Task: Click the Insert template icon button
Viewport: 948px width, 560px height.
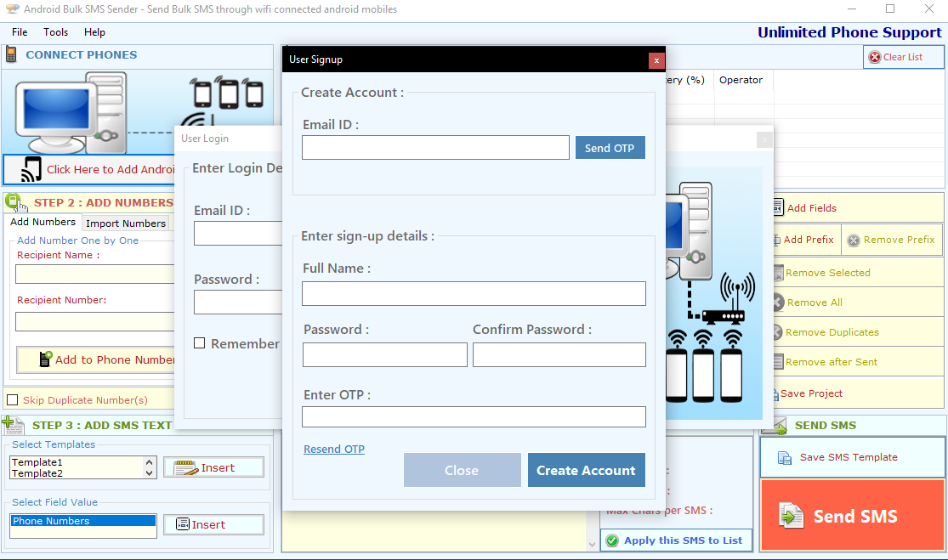Action: coord(184,468)
